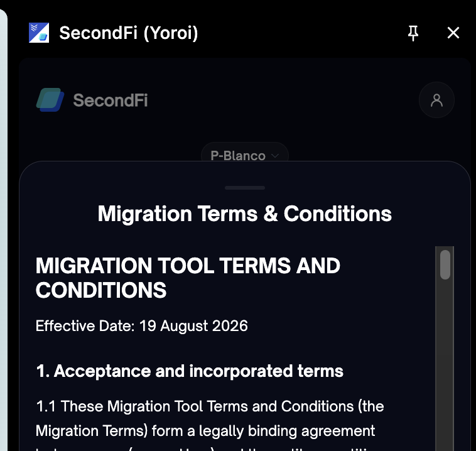The image size is (476, 451).
Task: Click the SecondFi parallelogram logo
Action: click(50, 100)
